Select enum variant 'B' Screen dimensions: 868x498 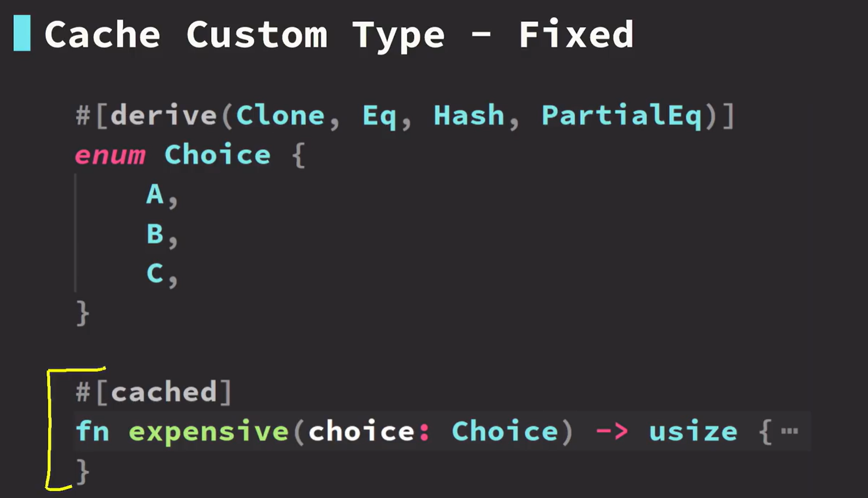155,234
